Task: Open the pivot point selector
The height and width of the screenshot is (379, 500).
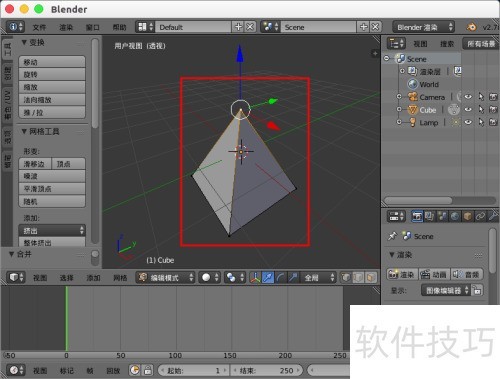Action: pos(235,277)
